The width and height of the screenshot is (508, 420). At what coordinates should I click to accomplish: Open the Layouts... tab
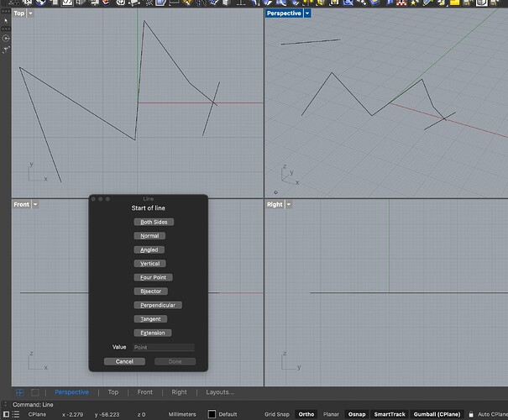point(220,392)
